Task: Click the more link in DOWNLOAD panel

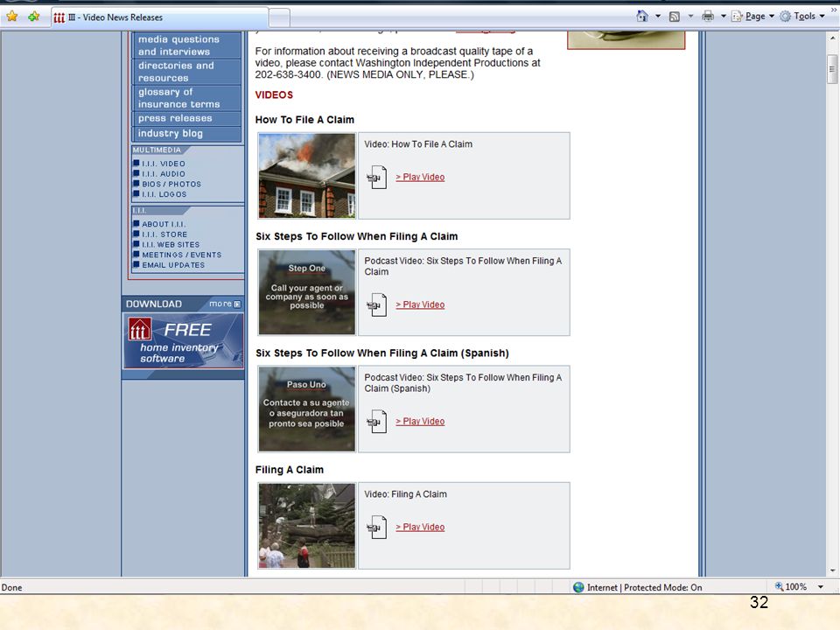Action: pyautogui.click(x=225, y=304)
